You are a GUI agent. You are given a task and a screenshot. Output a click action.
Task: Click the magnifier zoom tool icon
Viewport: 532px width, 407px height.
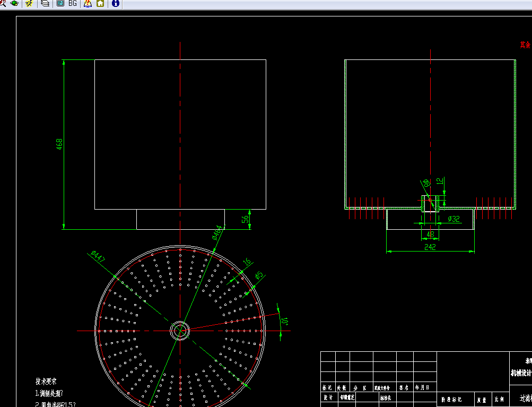tap(3, 3)
